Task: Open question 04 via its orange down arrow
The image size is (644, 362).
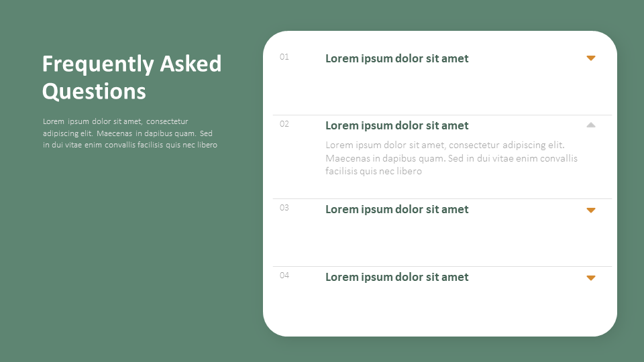Action: point(590,278)
